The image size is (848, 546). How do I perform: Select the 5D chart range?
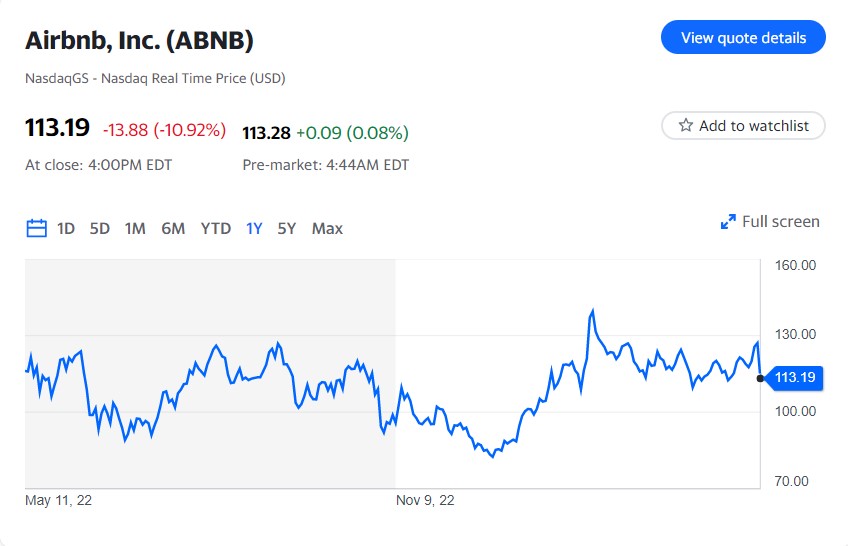coord(100,229)
